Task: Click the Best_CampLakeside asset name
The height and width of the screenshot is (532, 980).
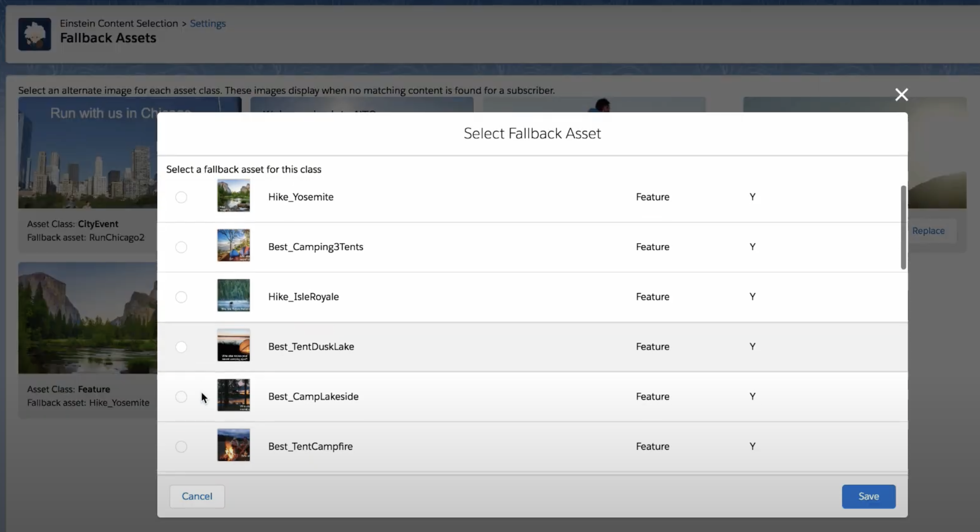Action: 313,397
